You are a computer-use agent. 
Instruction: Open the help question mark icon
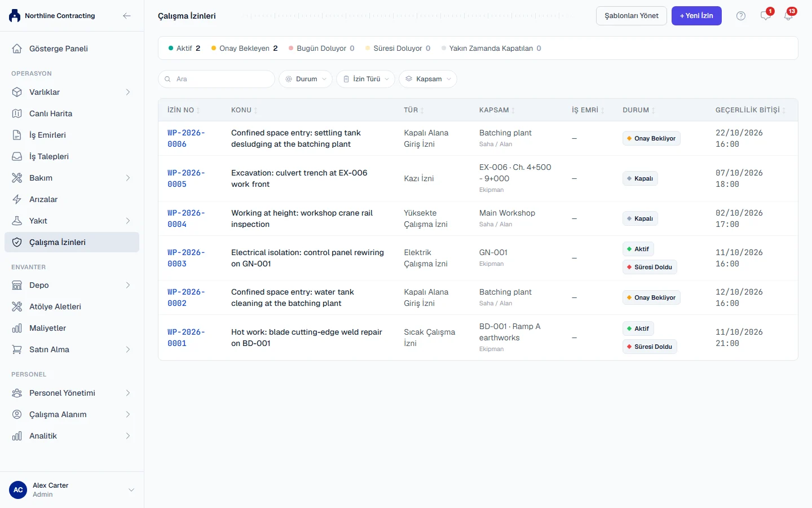coord(741,16)
